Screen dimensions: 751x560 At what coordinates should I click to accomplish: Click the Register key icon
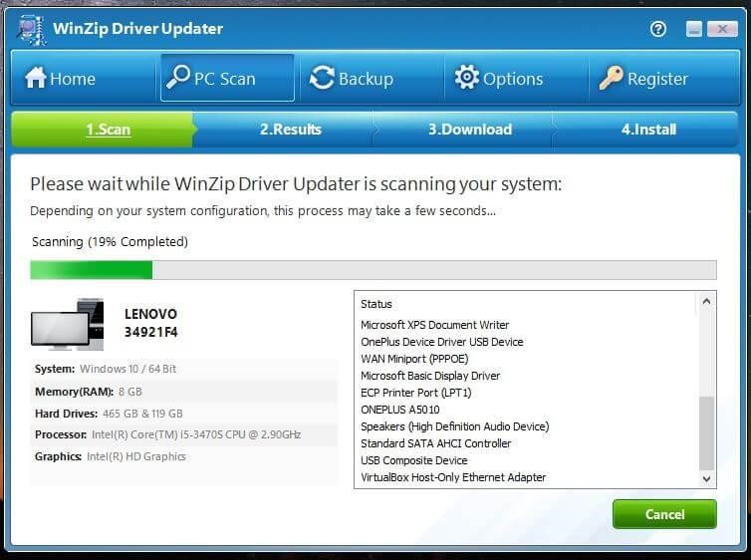611,78
